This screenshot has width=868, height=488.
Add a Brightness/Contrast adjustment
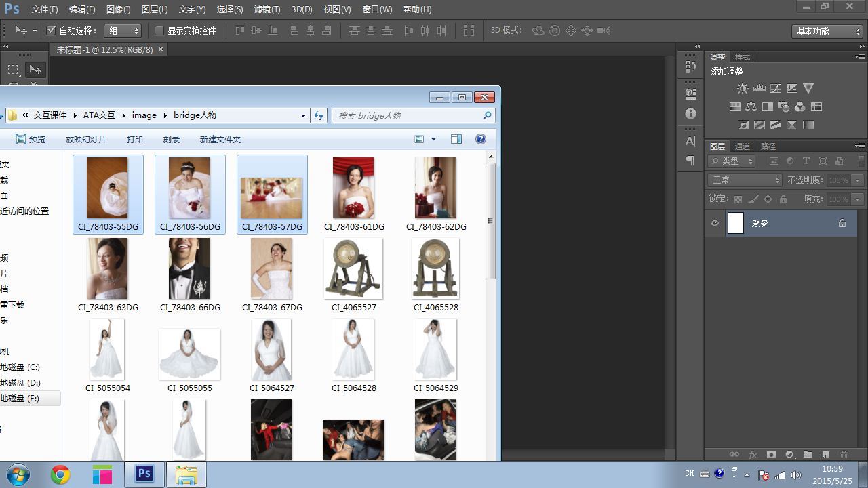click(x=743, y=89)
